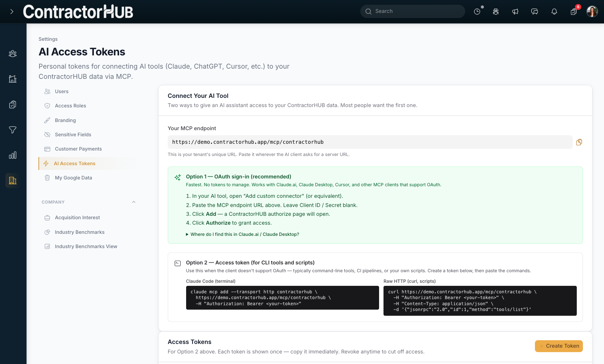
Task: Expand the sidebar with the chevron arrow
Action: [x=12, y=12]
